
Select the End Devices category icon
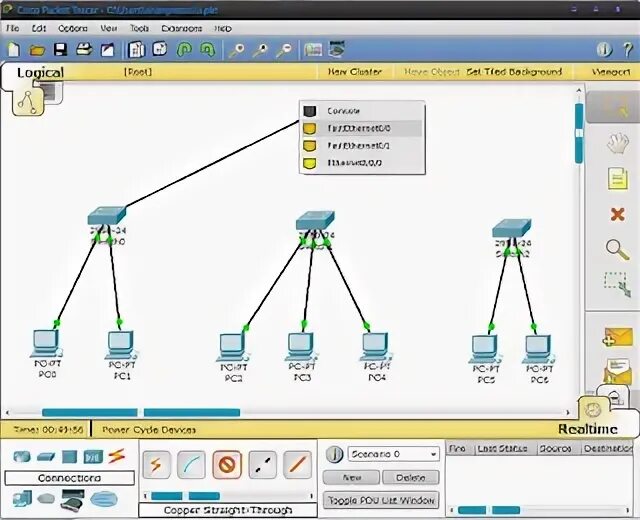[22, 499]
